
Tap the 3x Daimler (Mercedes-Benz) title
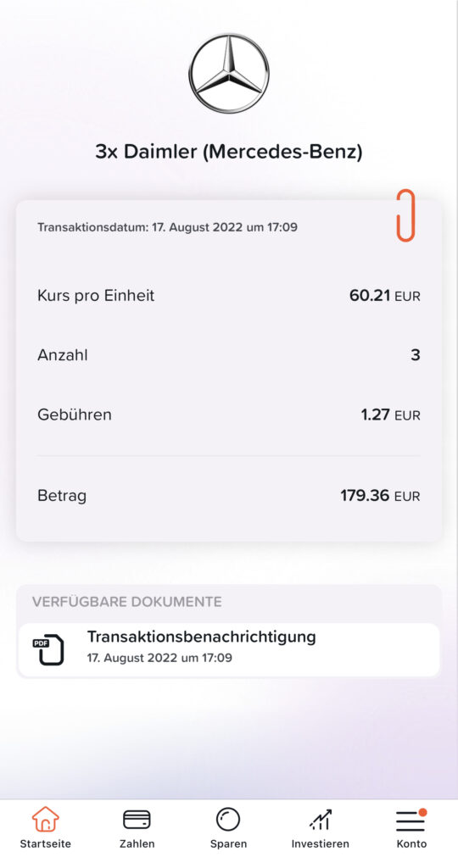pyautogui.click(x=229, y=151)
